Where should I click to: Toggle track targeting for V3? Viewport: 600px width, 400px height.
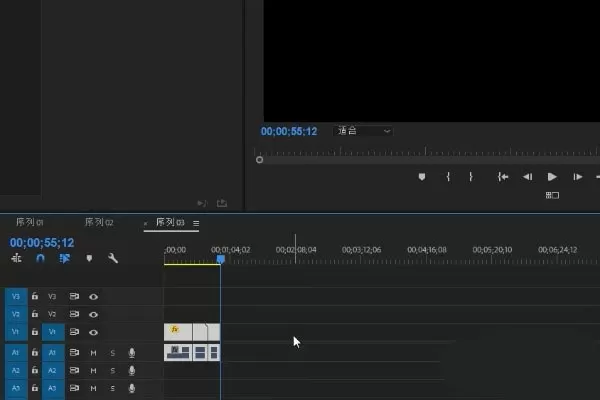52,296
